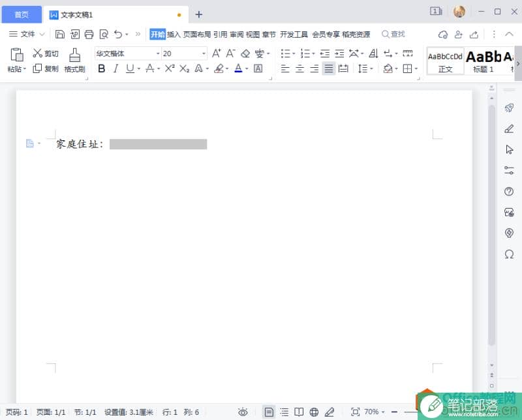Insert a bulleted list
Viewport: 522px width, 420px height.
pyautogui.click(x=286, y=53)
